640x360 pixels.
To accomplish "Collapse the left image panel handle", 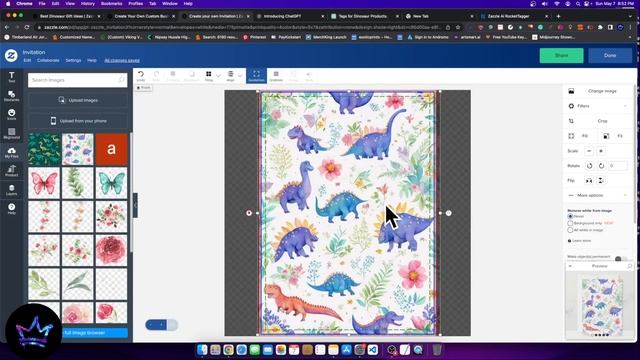I will (136, 205).
